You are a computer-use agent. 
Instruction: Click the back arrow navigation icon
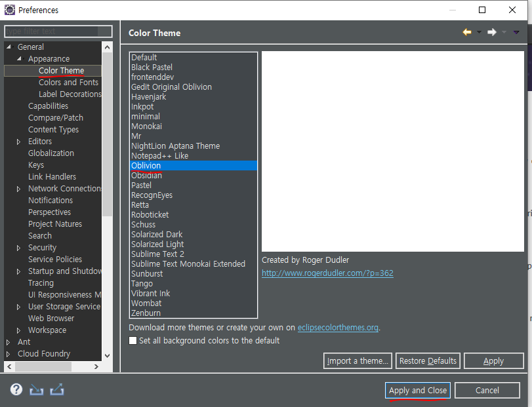[x=467, y=32]
